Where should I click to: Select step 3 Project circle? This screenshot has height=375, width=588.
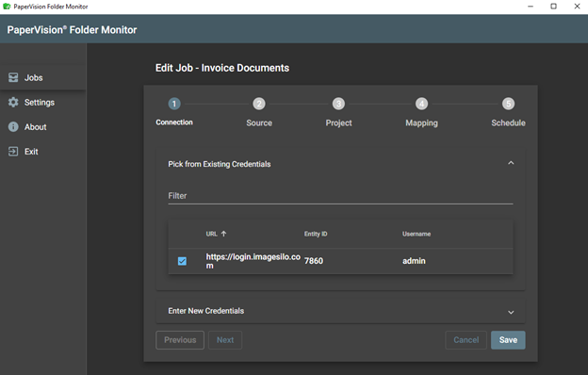pyautogui.click(x=338, y=104)
